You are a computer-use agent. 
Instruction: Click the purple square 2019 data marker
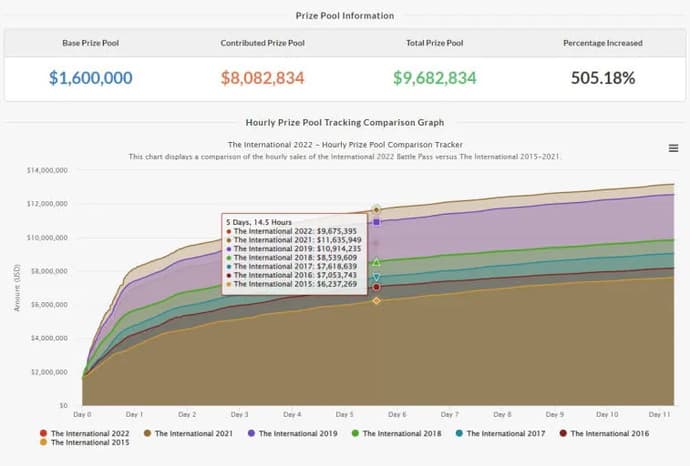coord(377,222)
